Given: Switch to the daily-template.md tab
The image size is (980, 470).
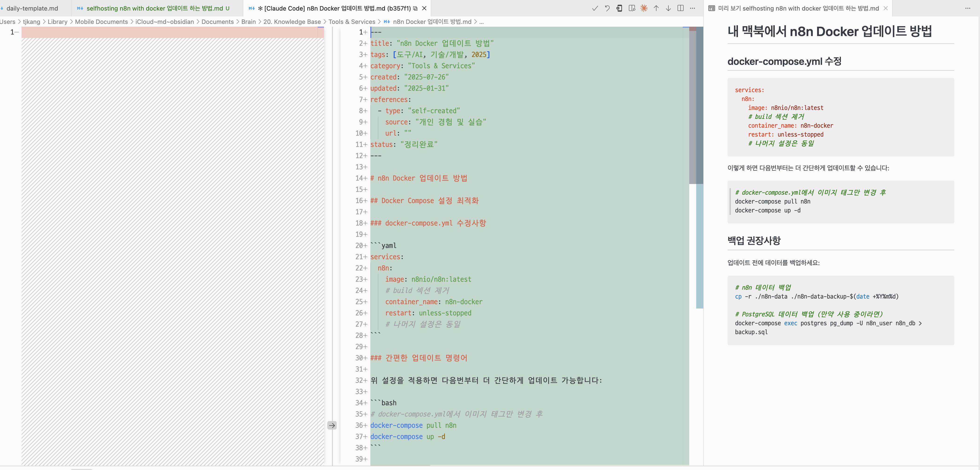Looking at the screenshot, I should coord(32,8).
